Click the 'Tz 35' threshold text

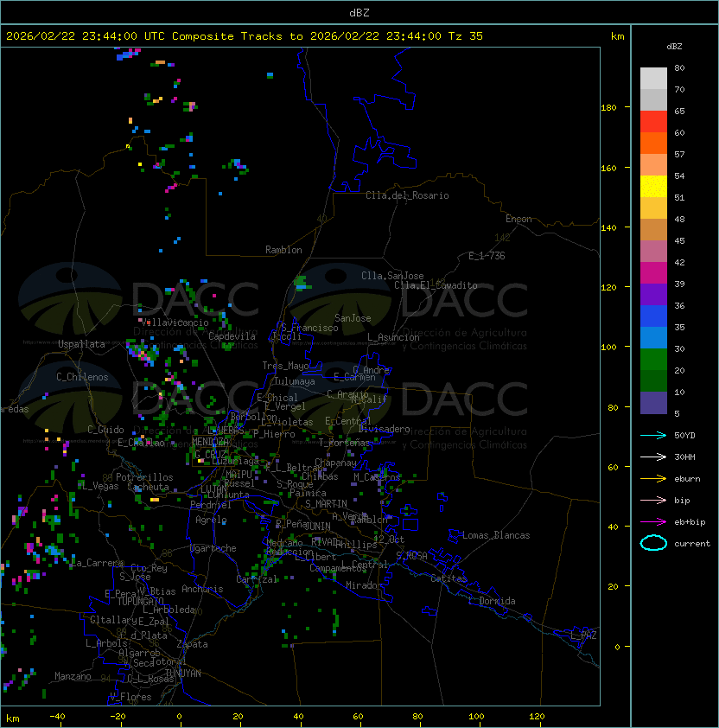466,35
